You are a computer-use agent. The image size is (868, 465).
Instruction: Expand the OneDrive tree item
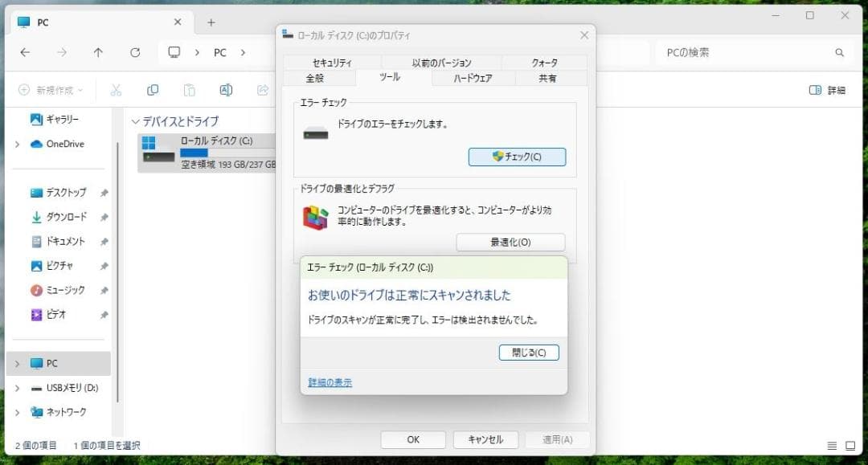(16, 144)
